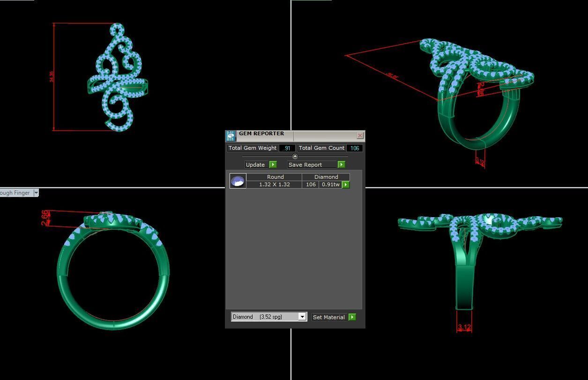The image size is (588, 380).
Task: Select the '0.91tw' weight cell
Action: pos(331,185)
